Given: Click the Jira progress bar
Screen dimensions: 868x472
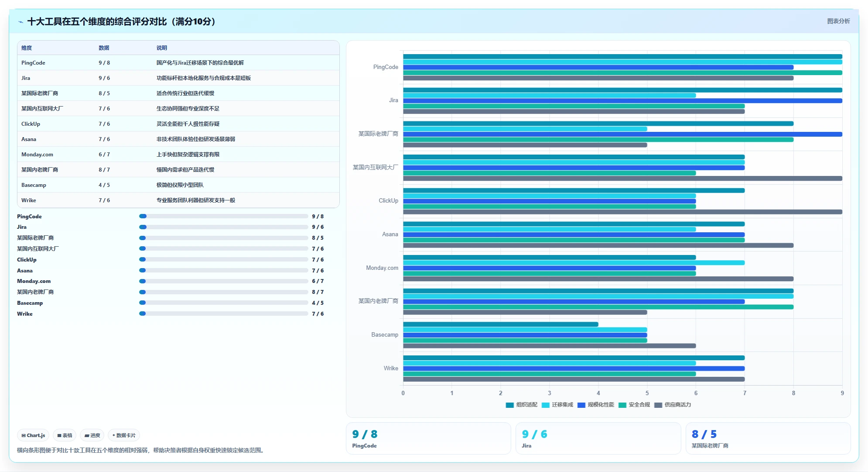Looking at the screenshot, I should tap(223, 227).
